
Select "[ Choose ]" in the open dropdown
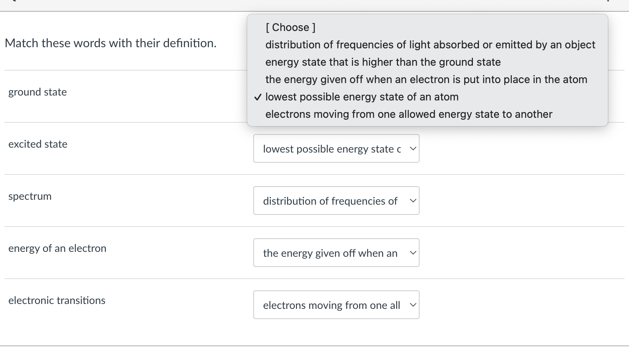point(290,27)
